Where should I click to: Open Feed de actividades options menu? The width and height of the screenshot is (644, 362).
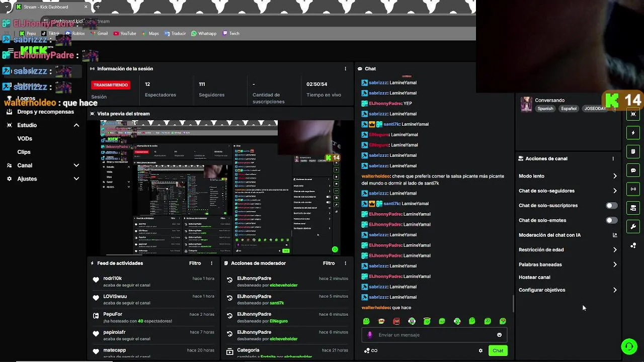[211, 263]
